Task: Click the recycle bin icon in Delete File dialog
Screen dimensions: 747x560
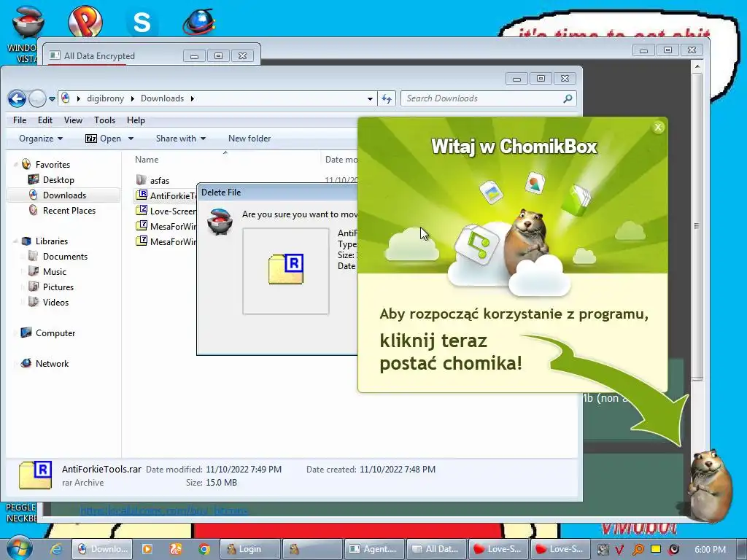Action: click(x=220, y=221)
